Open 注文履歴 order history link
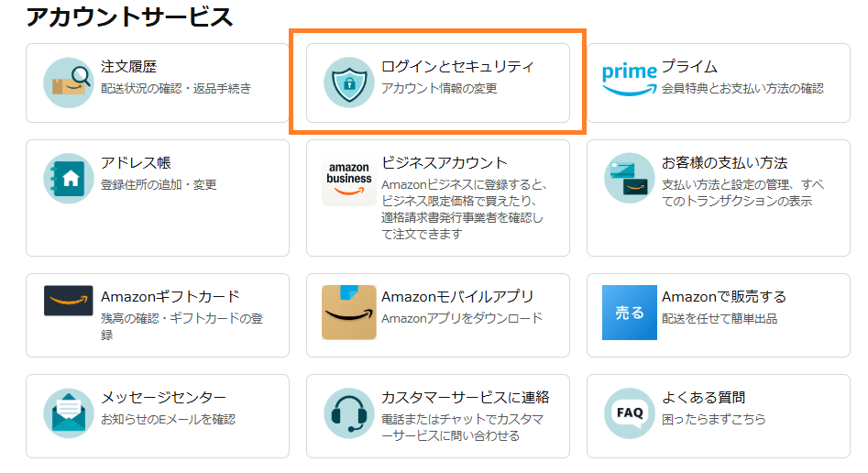Image resolution: width=868 pixels, height=473 pixels. [x=128, y=67]
